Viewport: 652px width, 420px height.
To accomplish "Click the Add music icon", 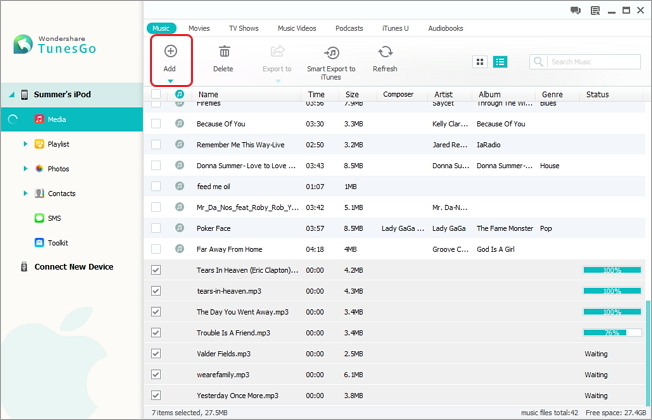I will 170,51.
